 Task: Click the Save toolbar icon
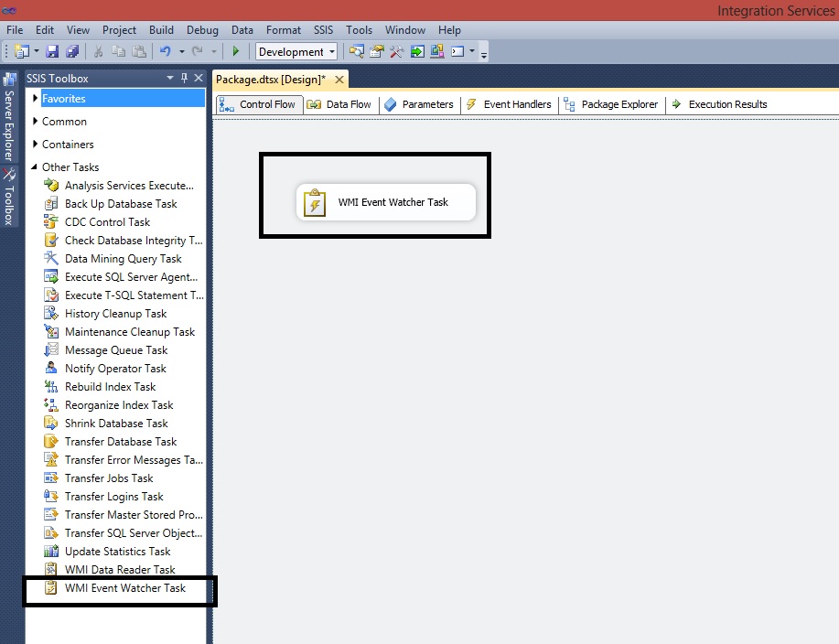pos(52,51)
